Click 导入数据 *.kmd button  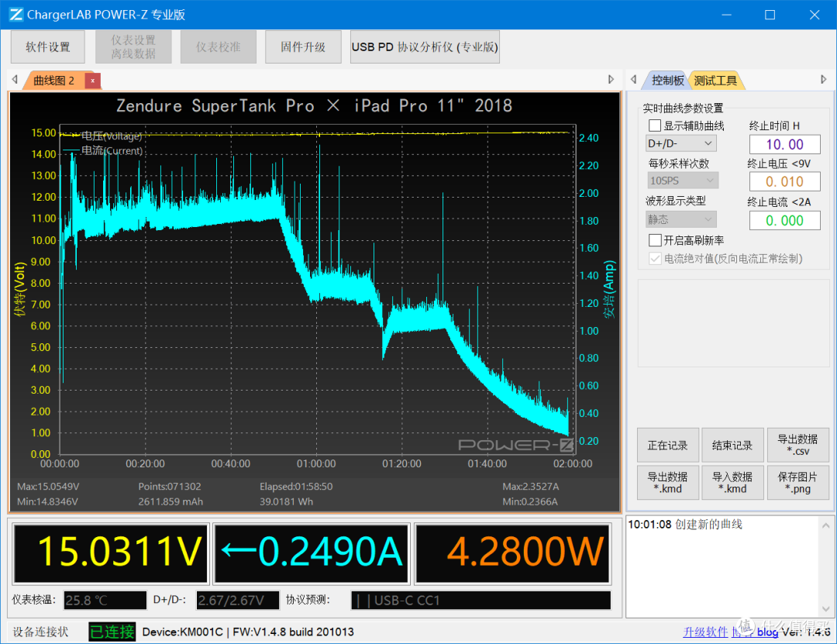(732, 483)
